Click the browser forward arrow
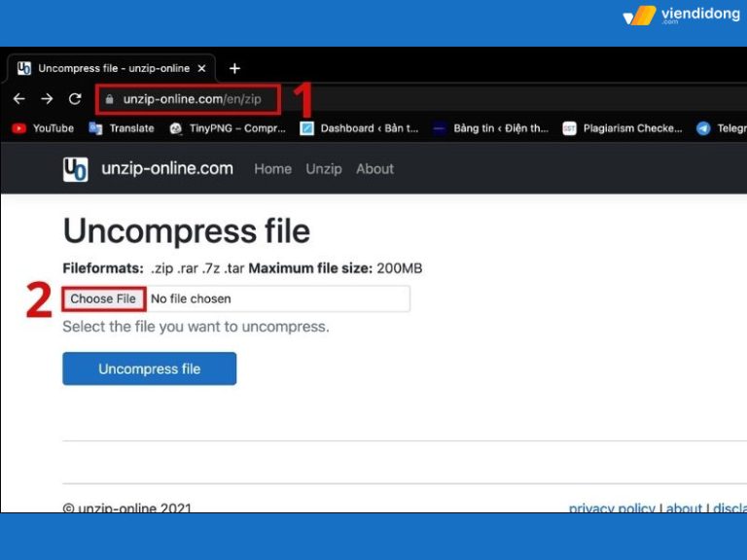 (47, 99)
